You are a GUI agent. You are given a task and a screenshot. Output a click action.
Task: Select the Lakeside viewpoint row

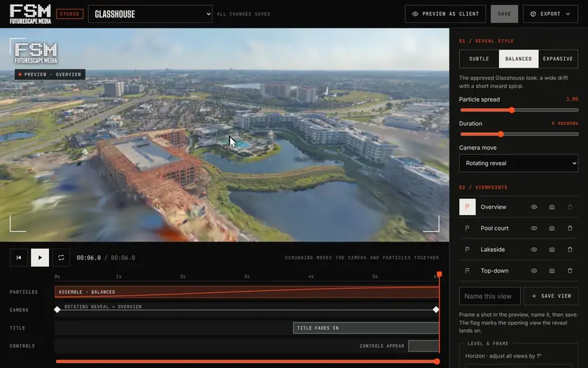click(519, 250)
